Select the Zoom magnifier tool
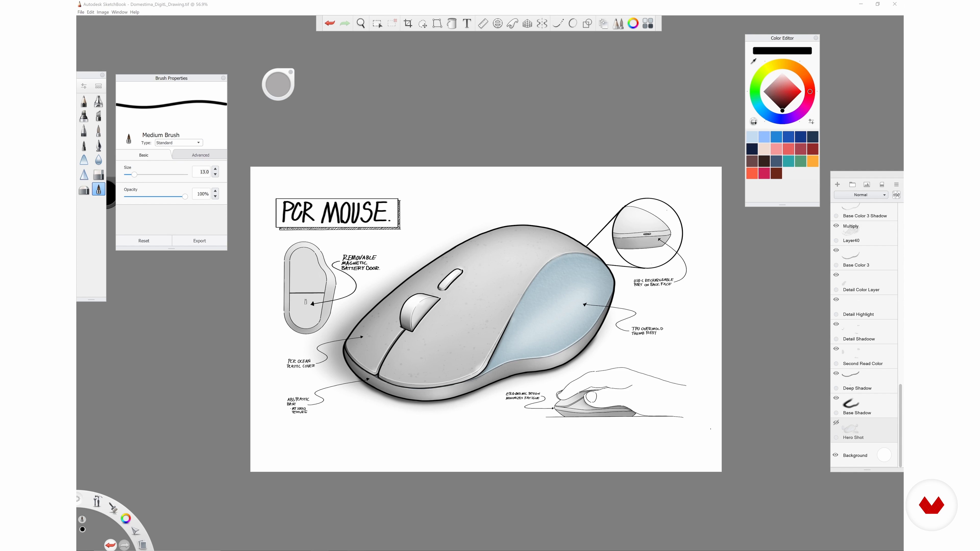 (361, 23)
